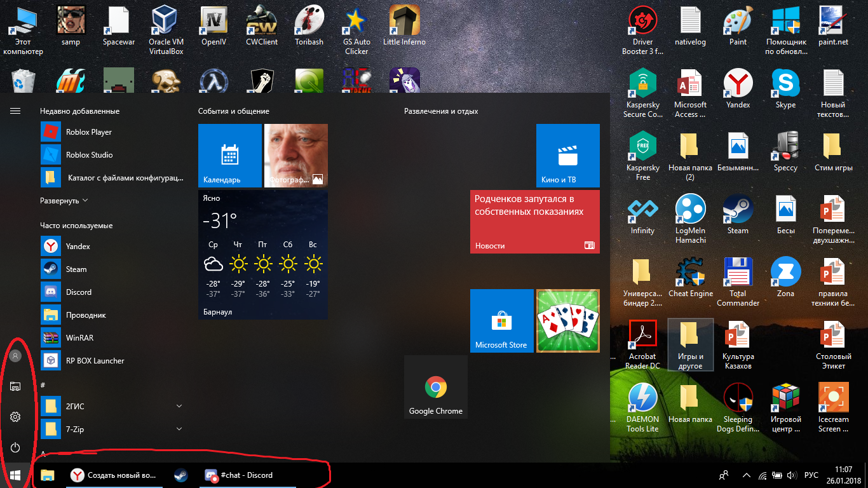The image size is (868, 488).
Task: Switch to #chat - Discord taskbar window
Action: (x=248, y=475)
